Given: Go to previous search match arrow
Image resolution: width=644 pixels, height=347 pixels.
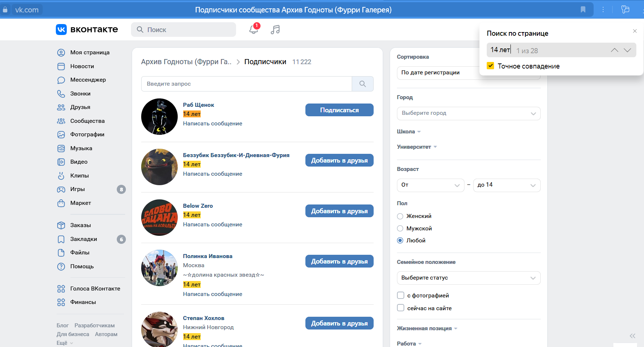Looking at the screenshot, I should [614, 50].
